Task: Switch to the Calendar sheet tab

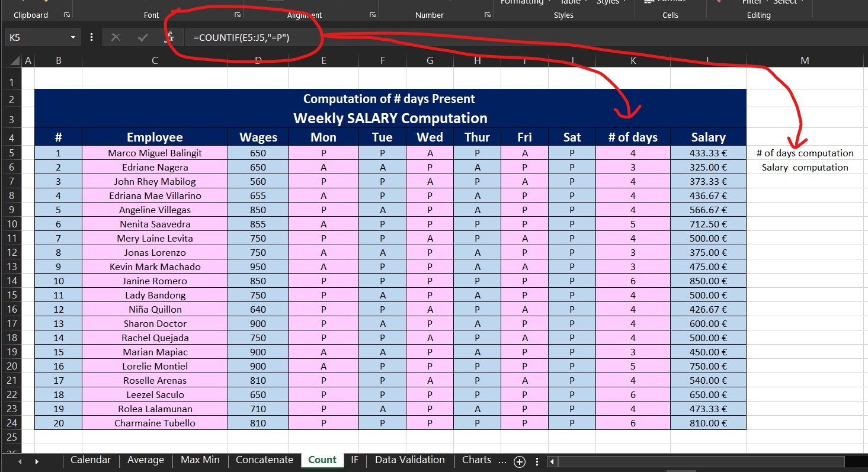Action: tap(91, 460)
